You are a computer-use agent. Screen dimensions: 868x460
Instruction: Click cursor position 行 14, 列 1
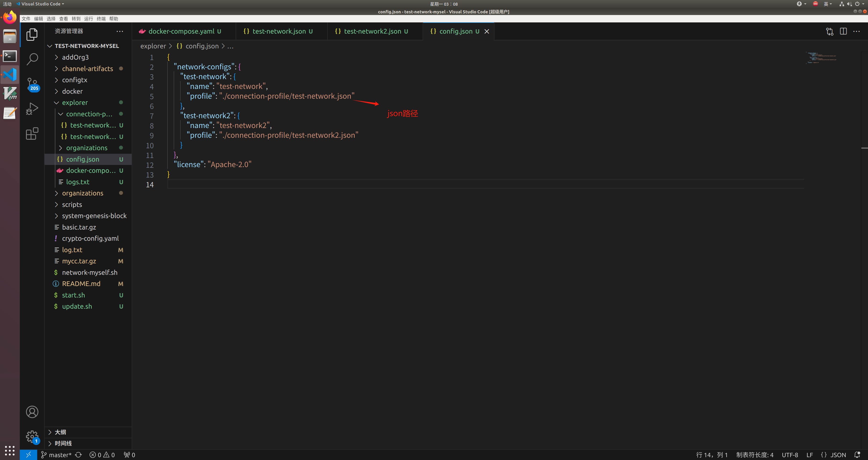click(712, 455)
